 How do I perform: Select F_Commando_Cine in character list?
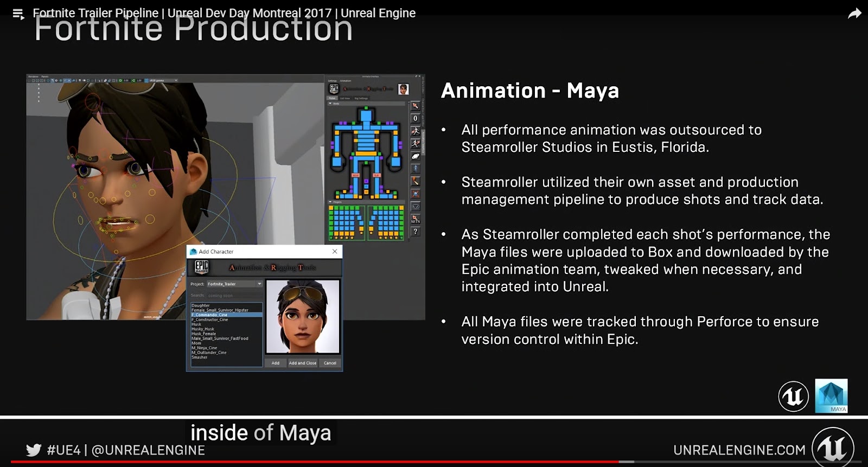pos(226,315)
